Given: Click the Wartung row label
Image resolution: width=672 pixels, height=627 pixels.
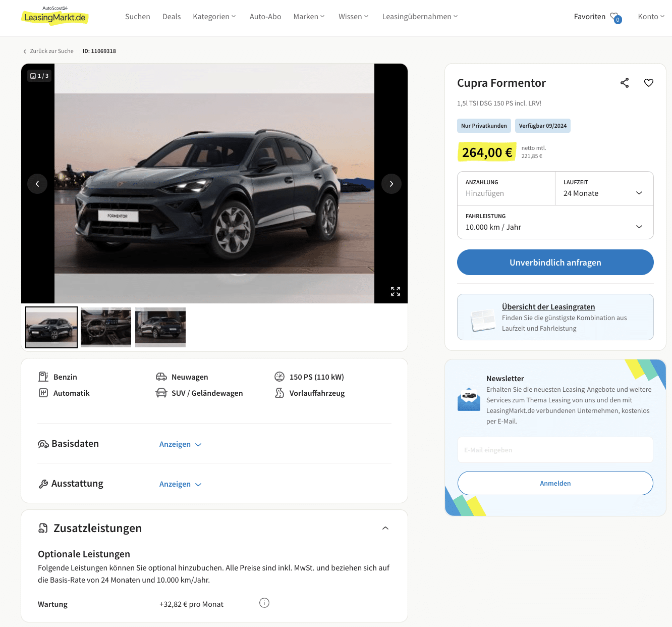Looking at the screenshot, I should click(52, 604).
